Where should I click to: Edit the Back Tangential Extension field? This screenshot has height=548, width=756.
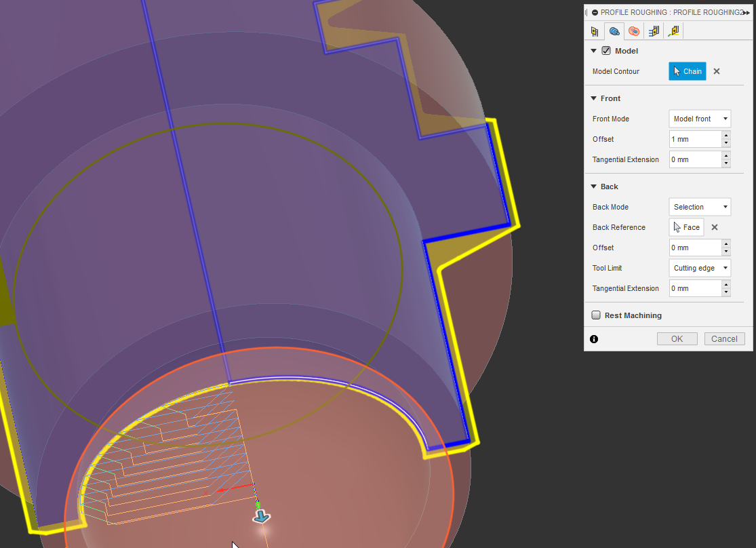pos(695,288)
